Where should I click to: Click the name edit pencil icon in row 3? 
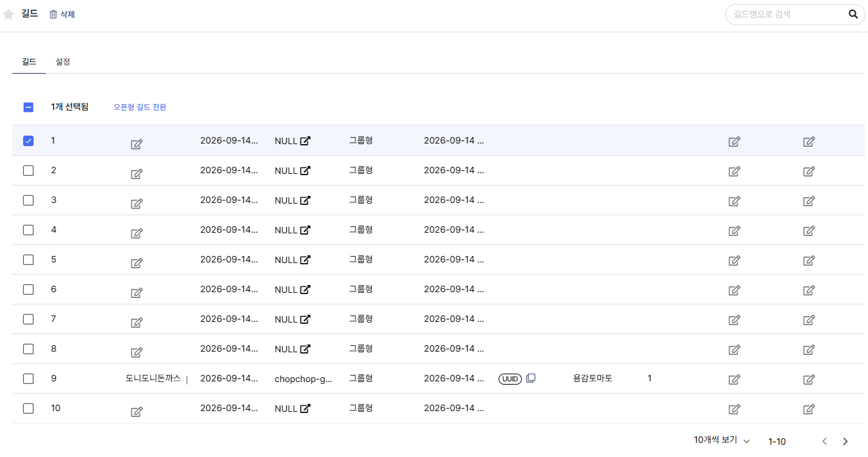point(136,204)
